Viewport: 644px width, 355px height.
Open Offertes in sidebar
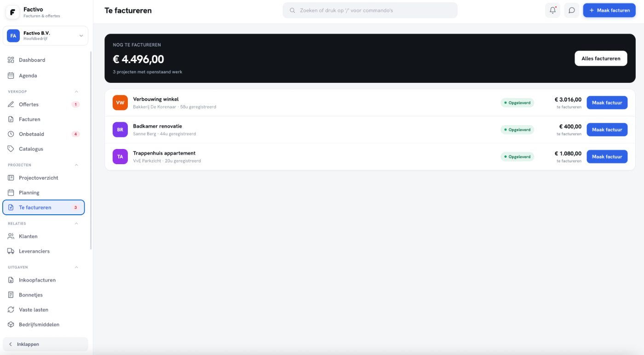[x=44, y=104]
